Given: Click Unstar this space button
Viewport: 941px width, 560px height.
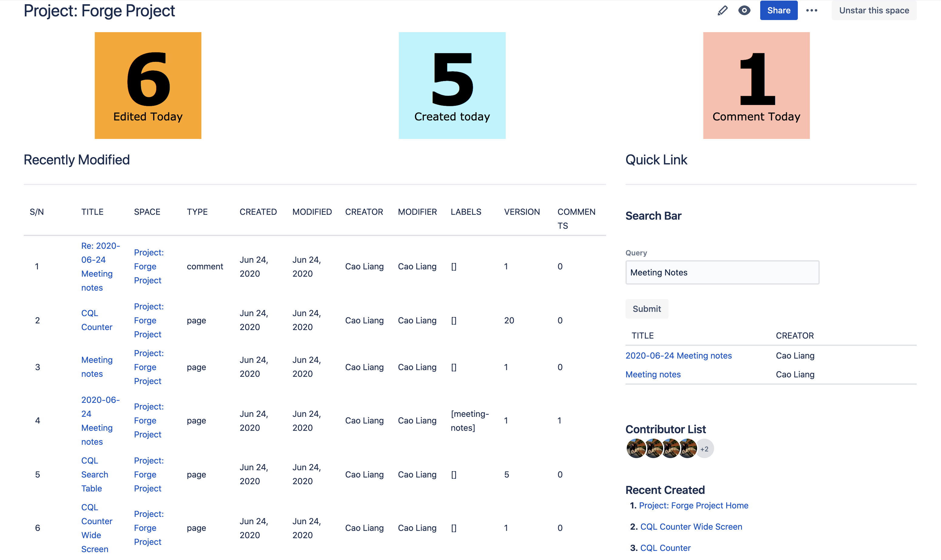Looking at the screenshot, I should click(873, 11).
